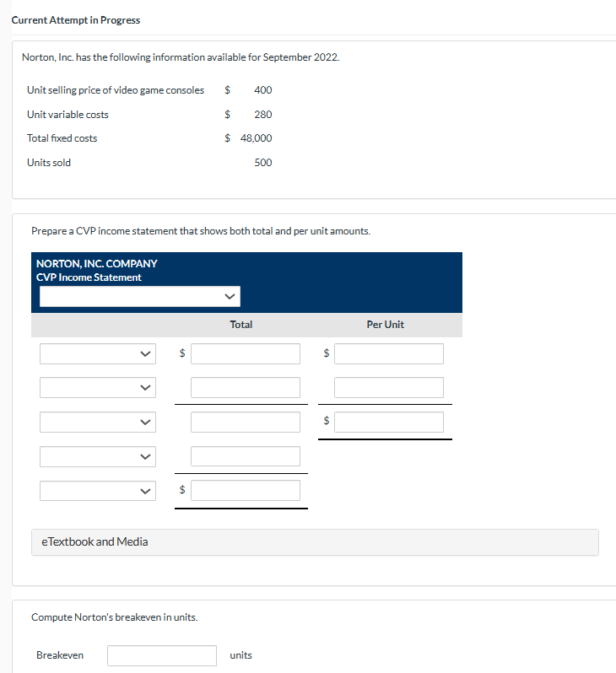Click 'Current Attempt in Progress' heading
The image size is (616, 673).
pyautogui.click(x=76, y=20)
